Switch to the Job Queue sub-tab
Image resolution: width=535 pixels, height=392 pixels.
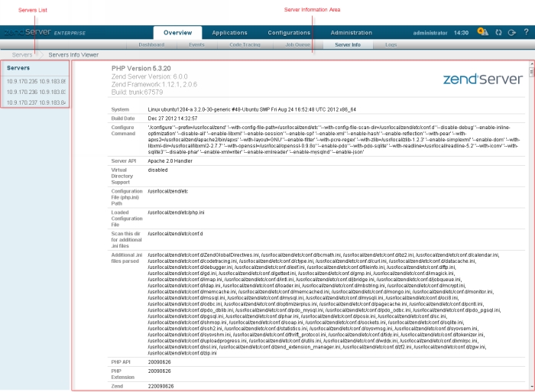coord(297,45)
